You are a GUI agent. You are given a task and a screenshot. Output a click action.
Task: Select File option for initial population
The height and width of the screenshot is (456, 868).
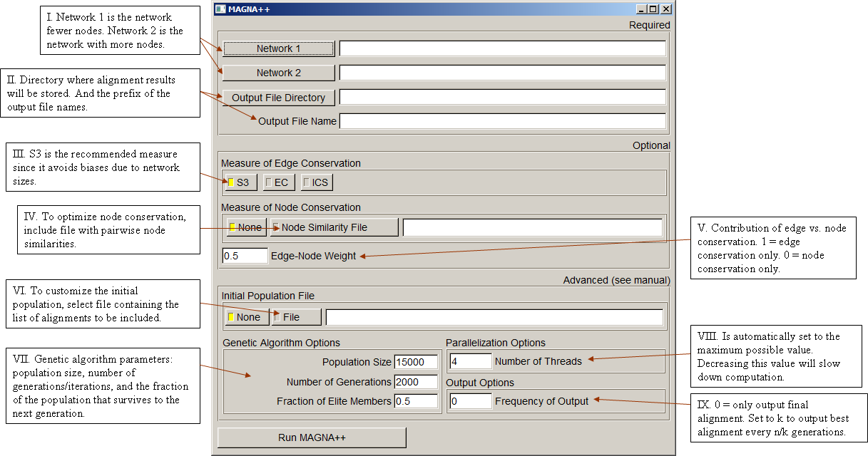(x=297, y=317)
